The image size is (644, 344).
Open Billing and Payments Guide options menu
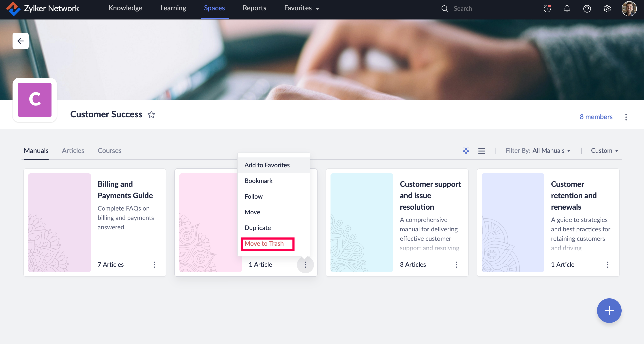(x=154, y=264)
